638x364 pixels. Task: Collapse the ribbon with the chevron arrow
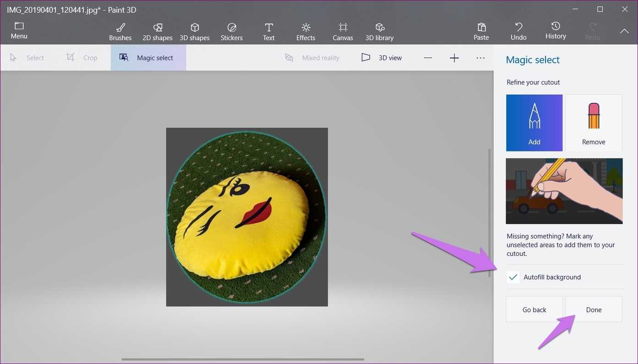coord(624,31)
